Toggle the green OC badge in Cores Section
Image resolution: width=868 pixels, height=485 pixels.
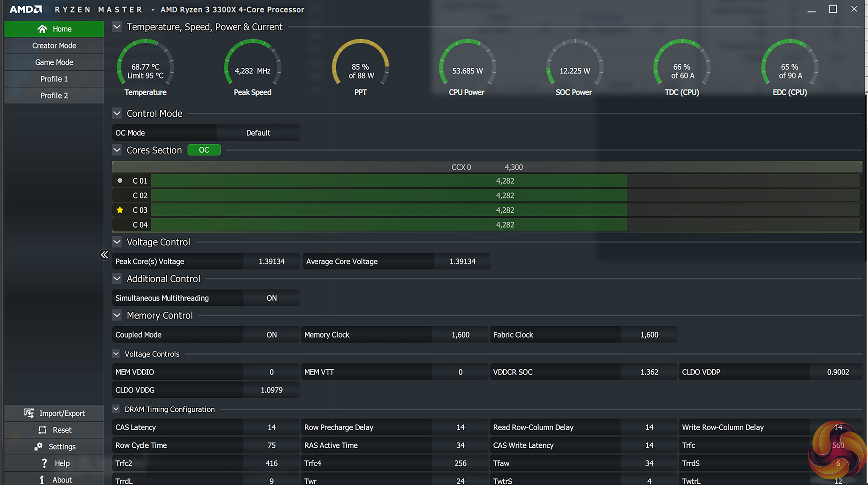[x=204, y=150]
